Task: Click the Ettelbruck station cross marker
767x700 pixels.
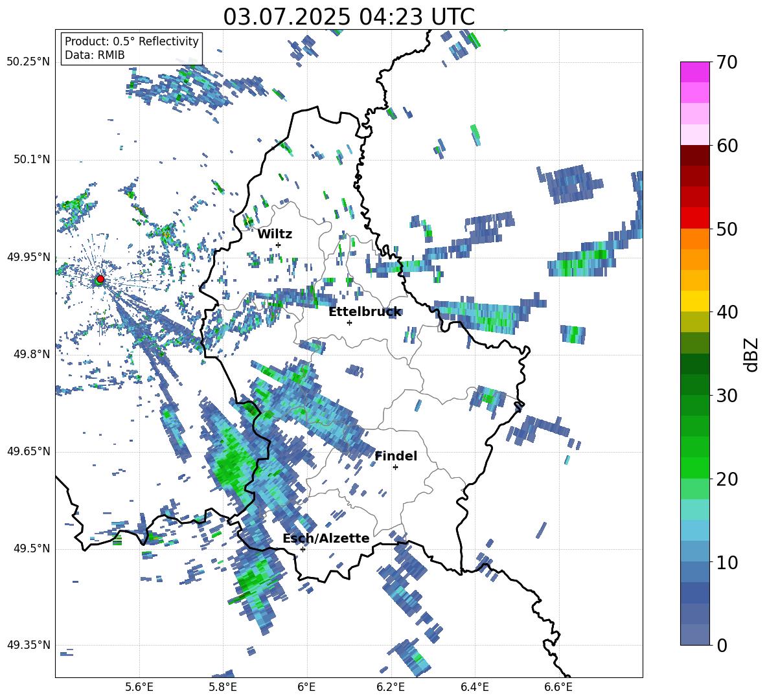Action: pos(349,322)
